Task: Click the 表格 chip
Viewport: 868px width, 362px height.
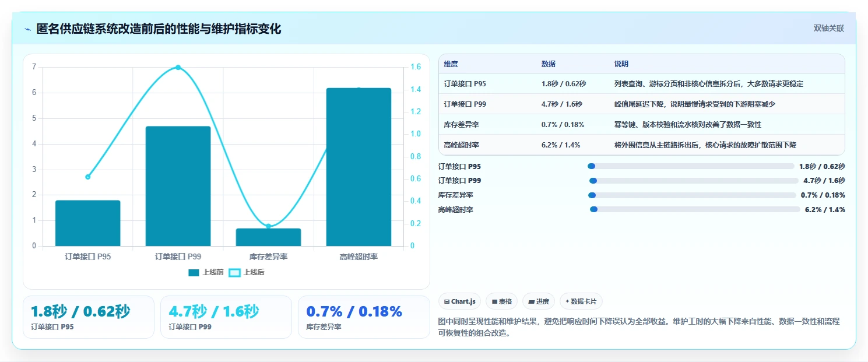Action: point(501,301)
